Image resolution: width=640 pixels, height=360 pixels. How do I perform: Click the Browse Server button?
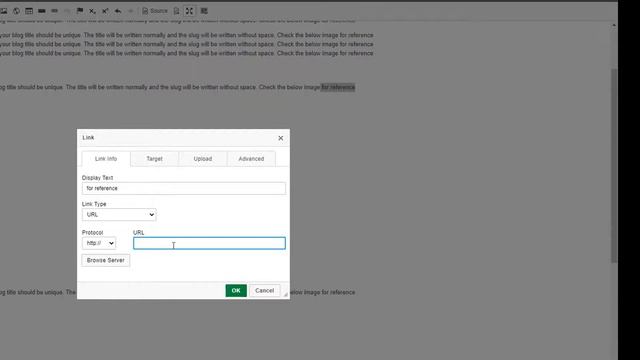(x=106, y=260)
